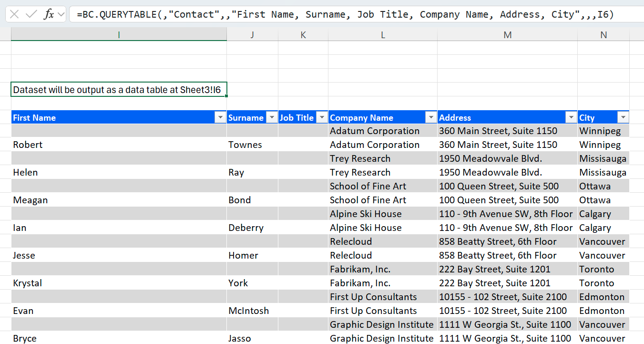This screenshot has width=644, height=344.
Task: Open the Insert Function fx button
Action: (x=49, y=14)
